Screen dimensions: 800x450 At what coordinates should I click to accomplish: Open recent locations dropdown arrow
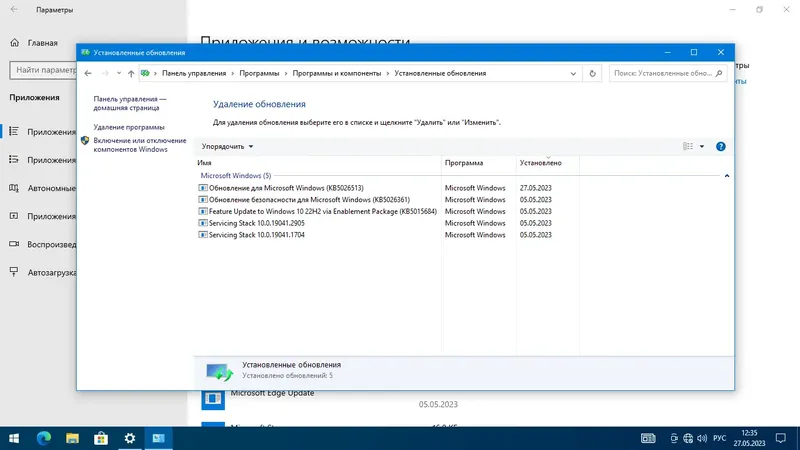click(119, 73)
